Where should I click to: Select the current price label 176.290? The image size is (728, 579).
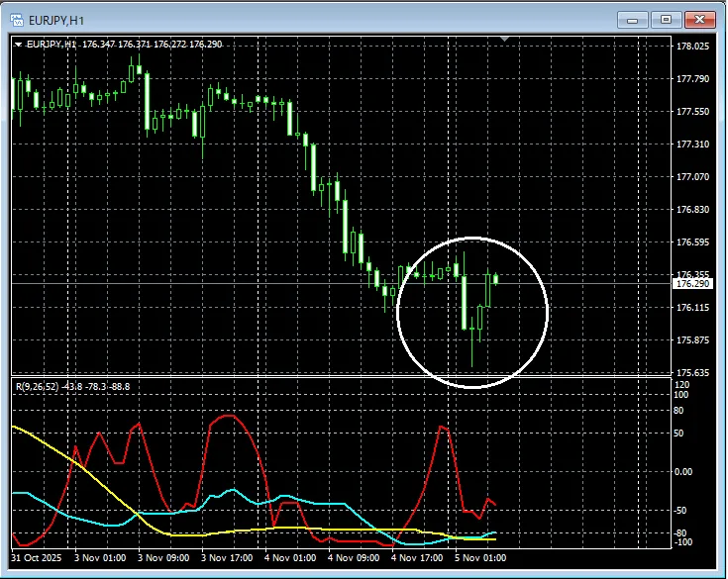pos(692,283)
